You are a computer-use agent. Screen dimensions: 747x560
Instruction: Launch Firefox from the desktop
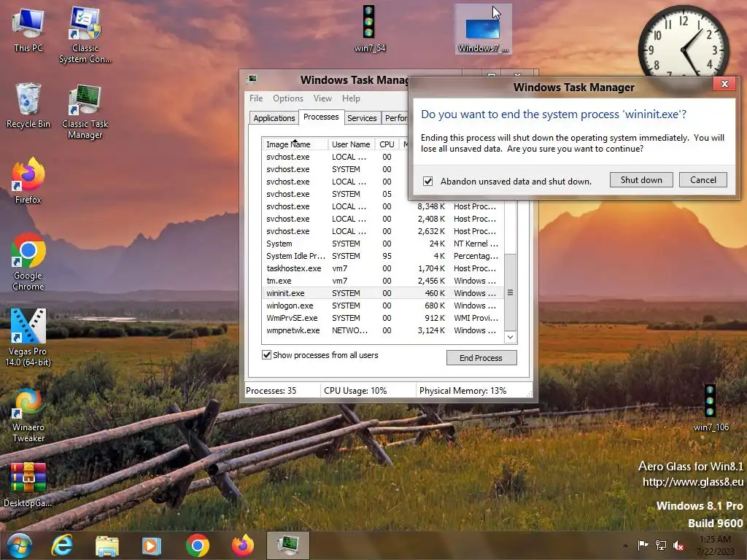point(28,181)
